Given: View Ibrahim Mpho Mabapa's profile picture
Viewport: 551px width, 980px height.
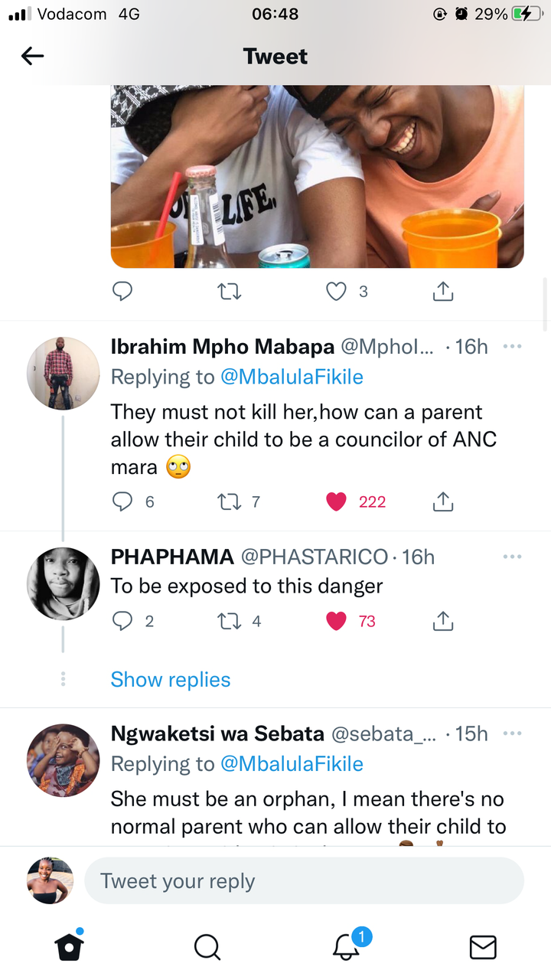Looking at the screenshot, I should tap(63, 374).
